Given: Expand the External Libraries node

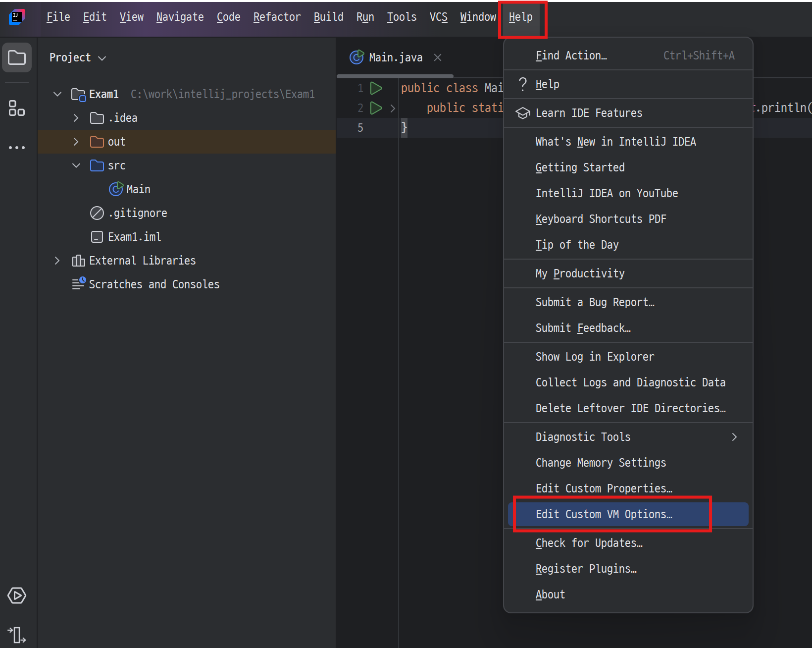Looking at the screenshot, I should pos(57,261).
